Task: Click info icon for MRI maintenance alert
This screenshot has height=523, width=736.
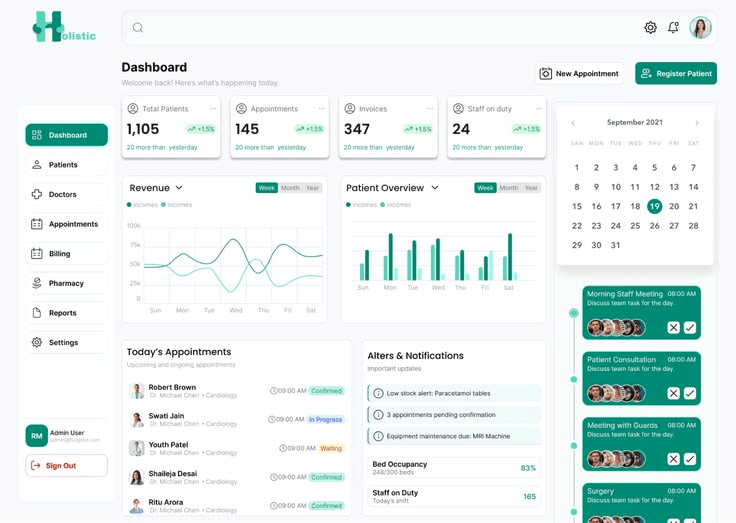Action: [378, 436]
